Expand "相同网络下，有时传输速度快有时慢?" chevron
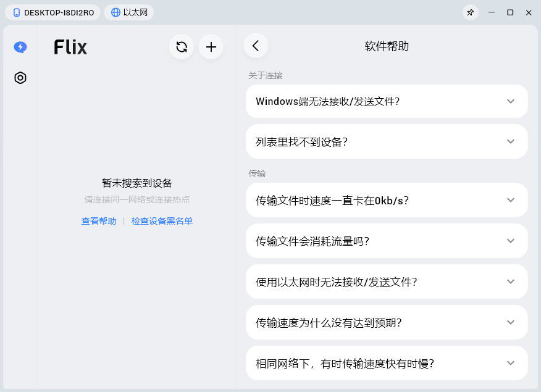This screenshot has width=541, height=392. (511, 363)
